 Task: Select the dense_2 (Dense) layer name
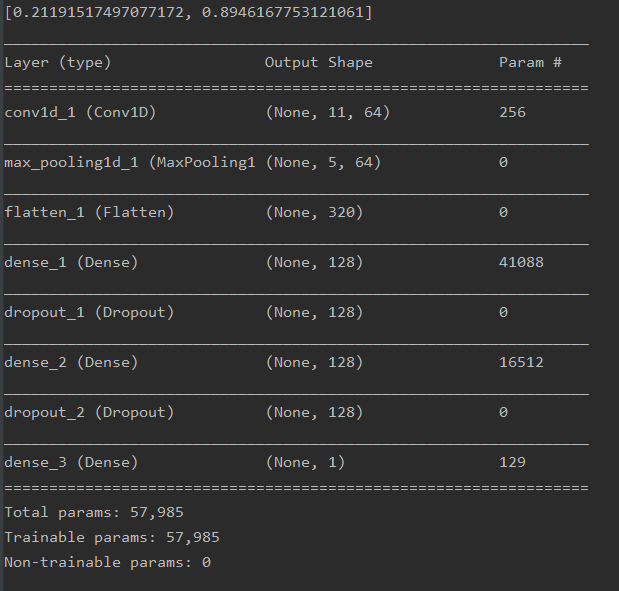[x=71, y=362]
